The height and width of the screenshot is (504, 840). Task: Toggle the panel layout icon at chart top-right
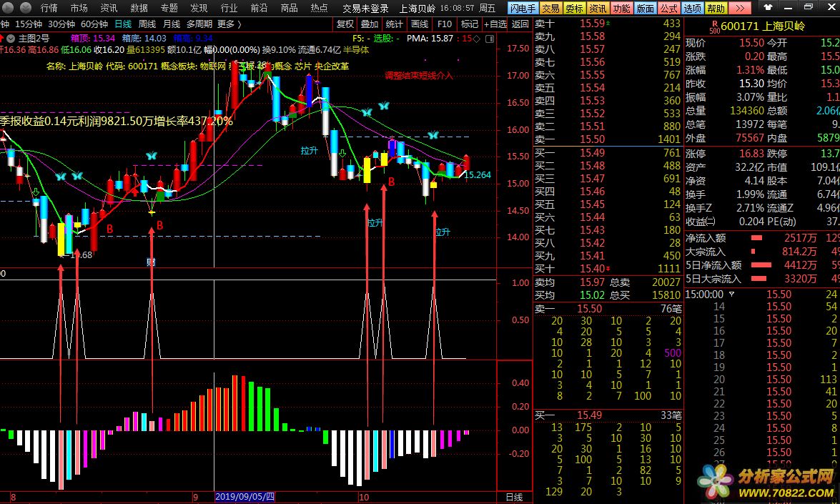[490, 39]
